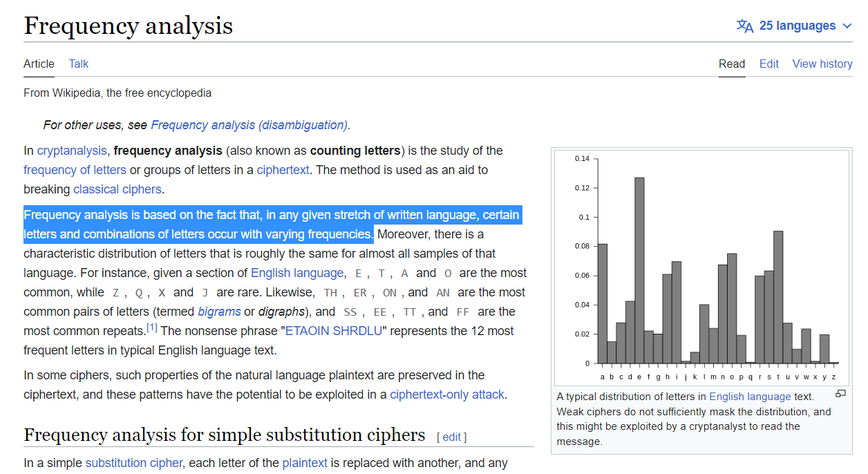Screen dimensions: 868x474
Task: Click English language link in chart caption
Action: pos(750,397)
